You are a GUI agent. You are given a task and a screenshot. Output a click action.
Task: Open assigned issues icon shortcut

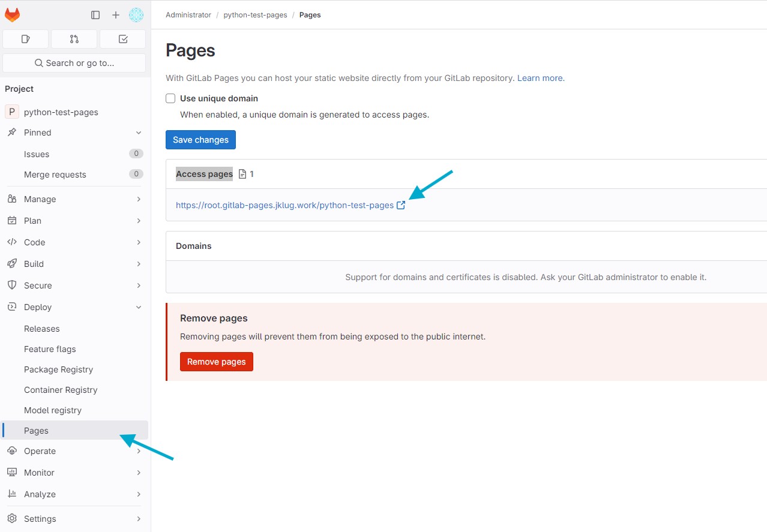(25, 39)
